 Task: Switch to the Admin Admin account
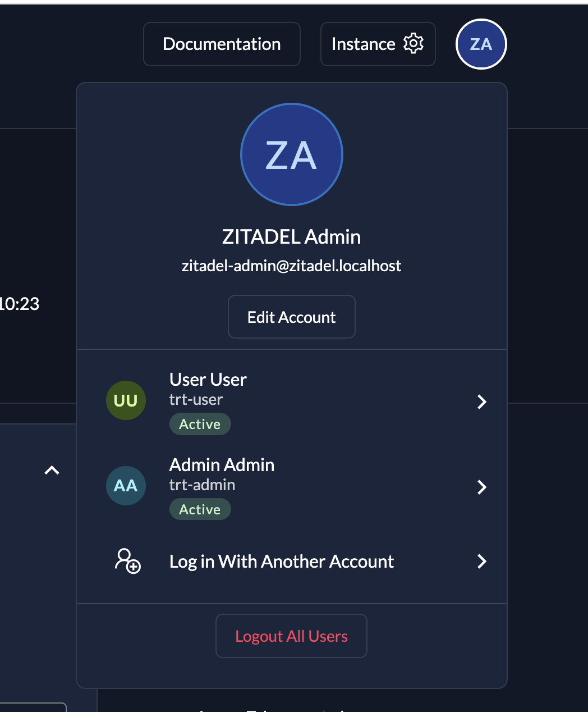click(x=222, y=465)
